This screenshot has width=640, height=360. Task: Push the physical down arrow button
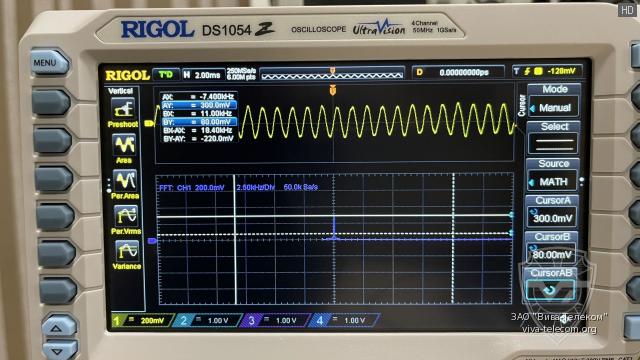coord(60,350)
